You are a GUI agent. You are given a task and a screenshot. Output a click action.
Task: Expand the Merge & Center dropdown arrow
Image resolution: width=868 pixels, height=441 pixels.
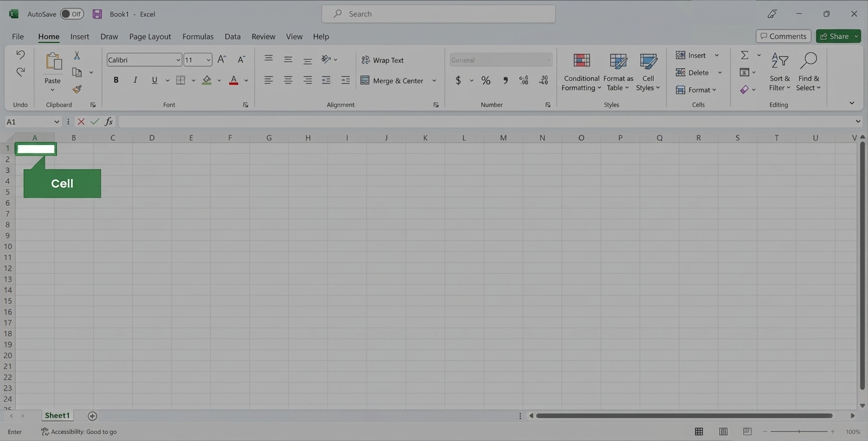(434, 80)
